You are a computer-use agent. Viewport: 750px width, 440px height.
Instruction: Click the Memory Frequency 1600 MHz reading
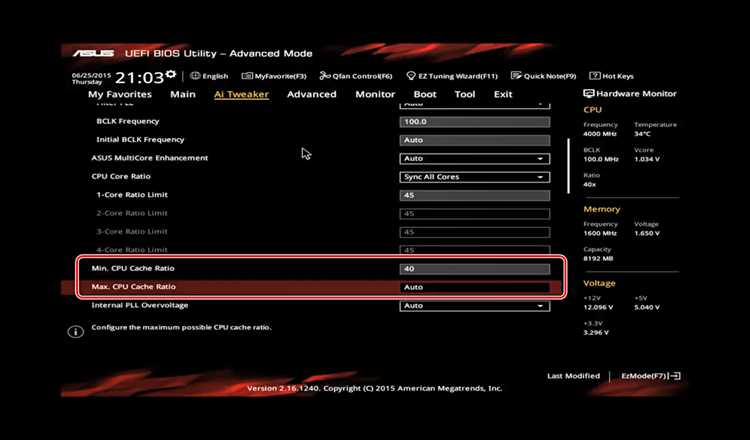[x=600, y=233]
